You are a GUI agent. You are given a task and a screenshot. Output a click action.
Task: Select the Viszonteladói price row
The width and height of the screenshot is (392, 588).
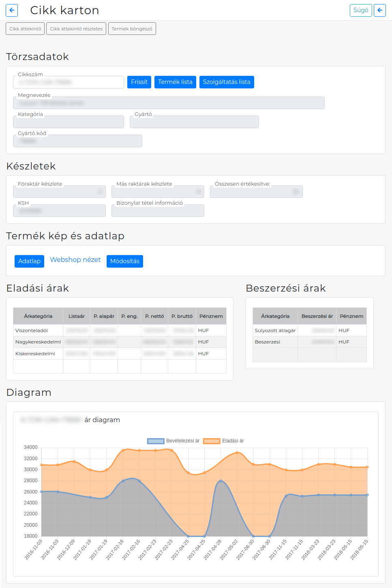(120, 330)
